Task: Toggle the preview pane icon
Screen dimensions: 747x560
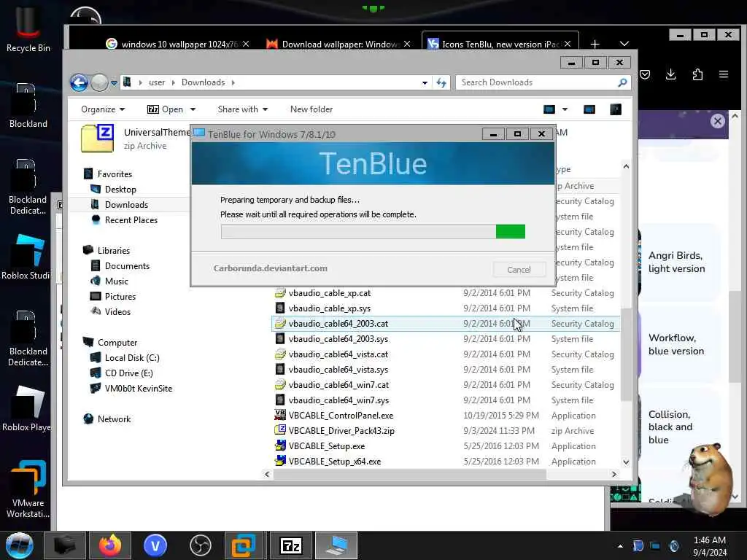Action: click(x=589, y=109)
